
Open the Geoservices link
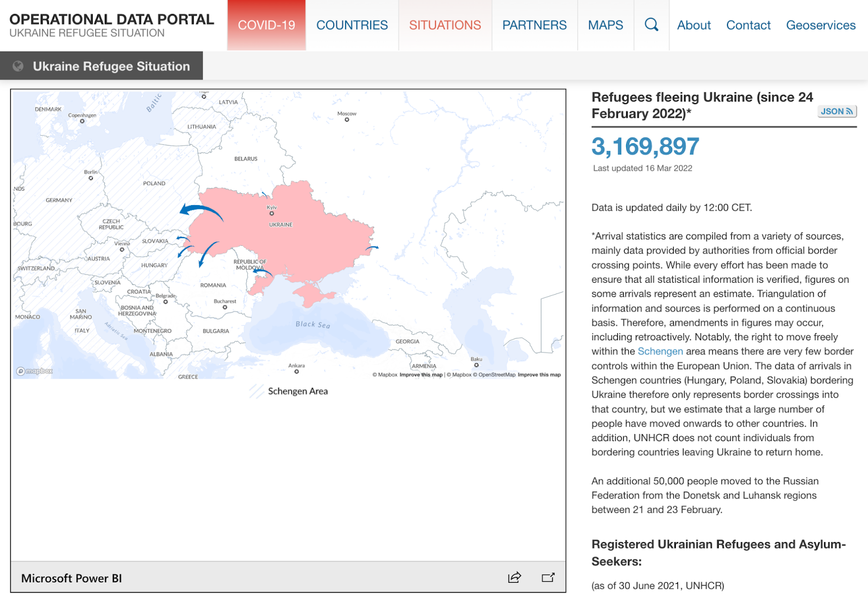click(821, 26)
